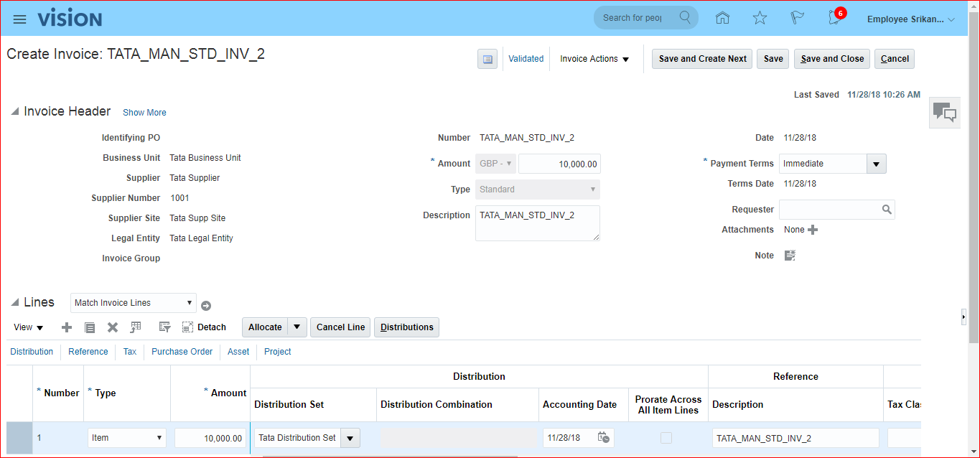Open the Note editor icon

[790, 256]
